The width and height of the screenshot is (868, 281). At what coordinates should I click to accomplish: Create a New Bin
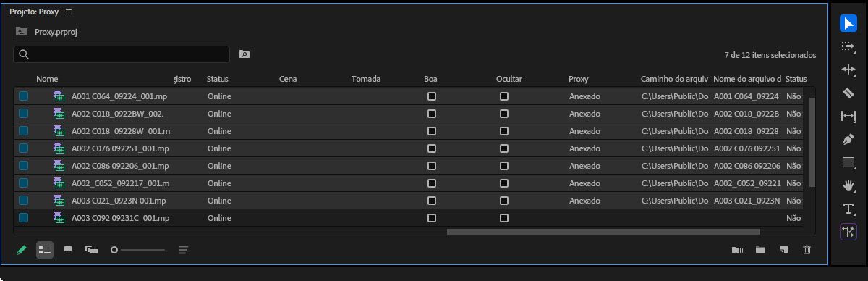coord(760,250)
